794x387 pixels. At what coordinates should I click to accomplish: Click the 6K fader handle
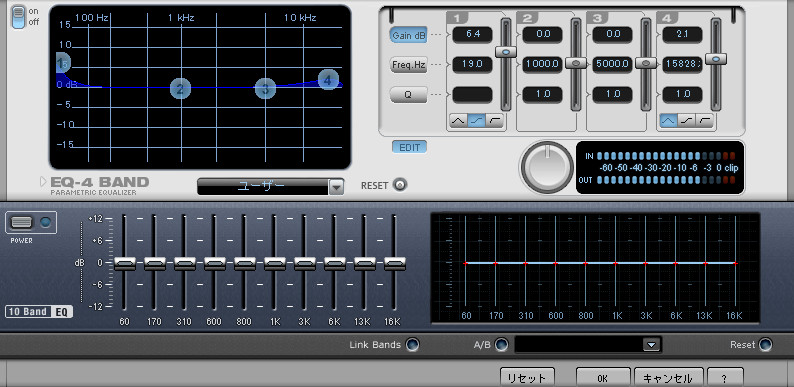click(x=335, y=263)
